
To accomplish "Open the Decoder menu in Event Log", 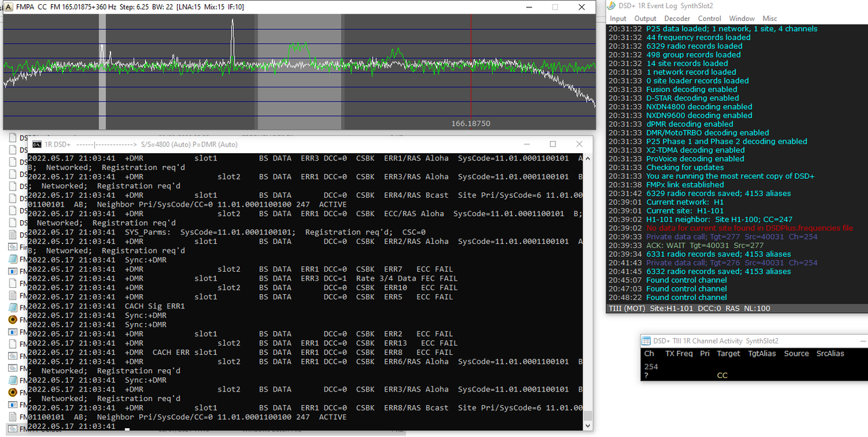I will tap(677, 18).
